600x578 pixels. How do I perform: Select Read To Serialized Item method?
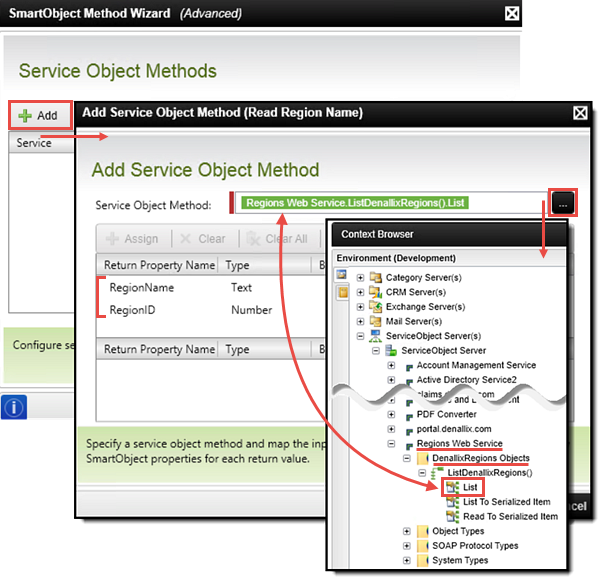(509, 517)
